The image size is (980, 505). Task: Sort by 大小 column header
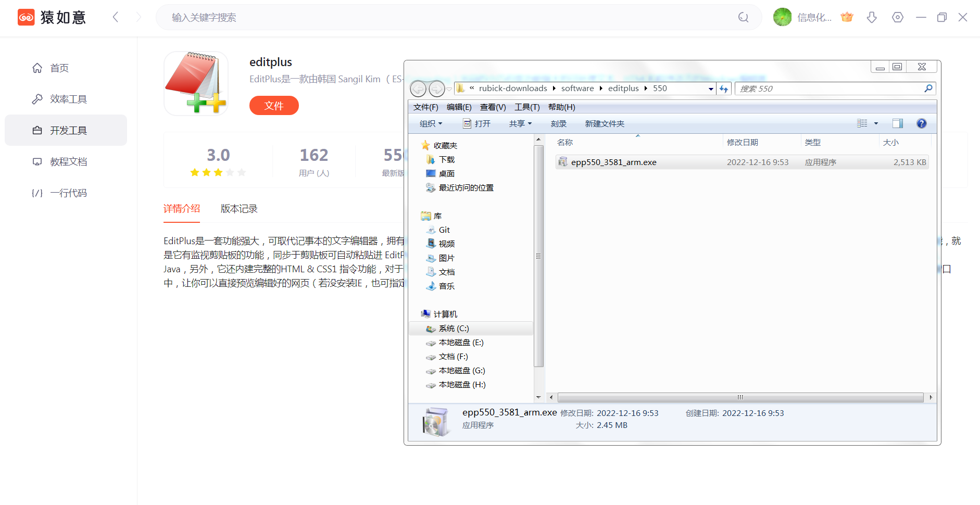click(891, 143)
